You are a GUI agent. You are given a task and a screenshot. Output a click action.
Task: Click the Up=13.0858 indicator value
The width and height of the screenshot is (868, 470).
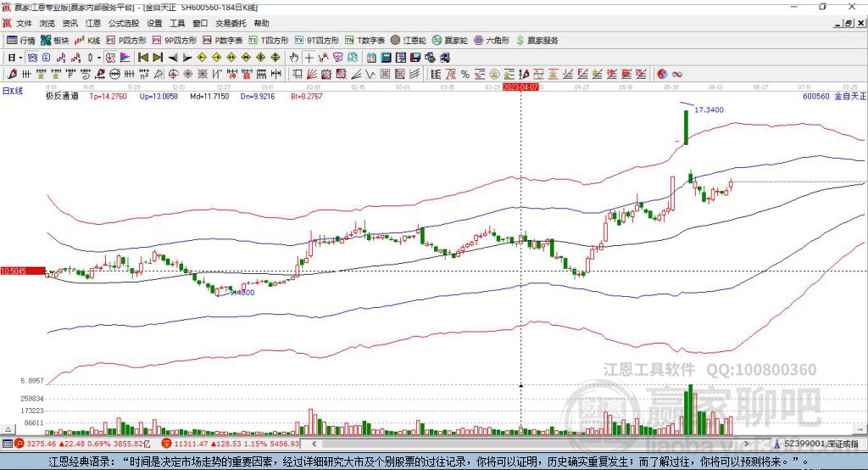click(x=159, y=96)
